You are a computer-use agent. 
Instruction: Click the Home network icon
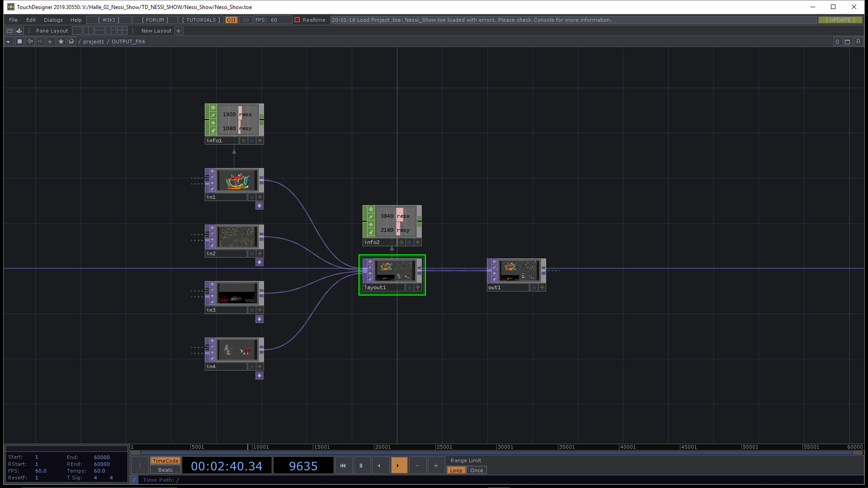click(x=71, y=42)
